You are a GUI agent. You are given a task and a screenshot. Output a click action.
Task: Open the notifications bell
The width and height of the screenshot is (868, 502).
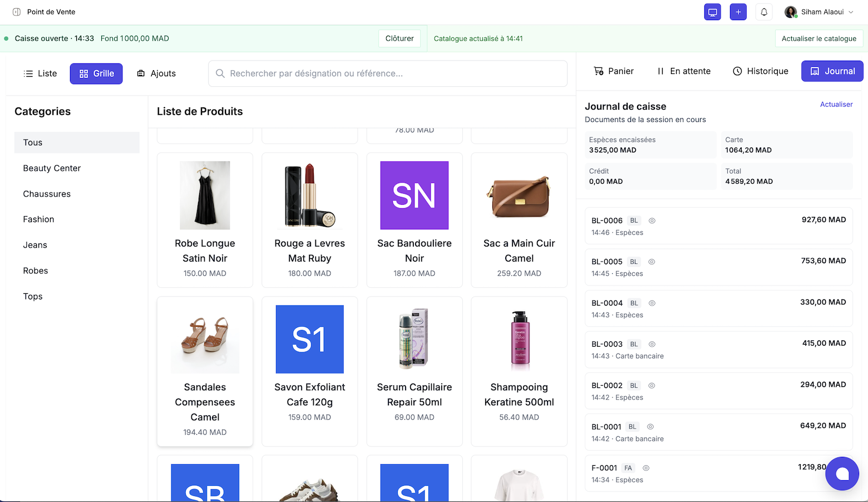(764, 12)
